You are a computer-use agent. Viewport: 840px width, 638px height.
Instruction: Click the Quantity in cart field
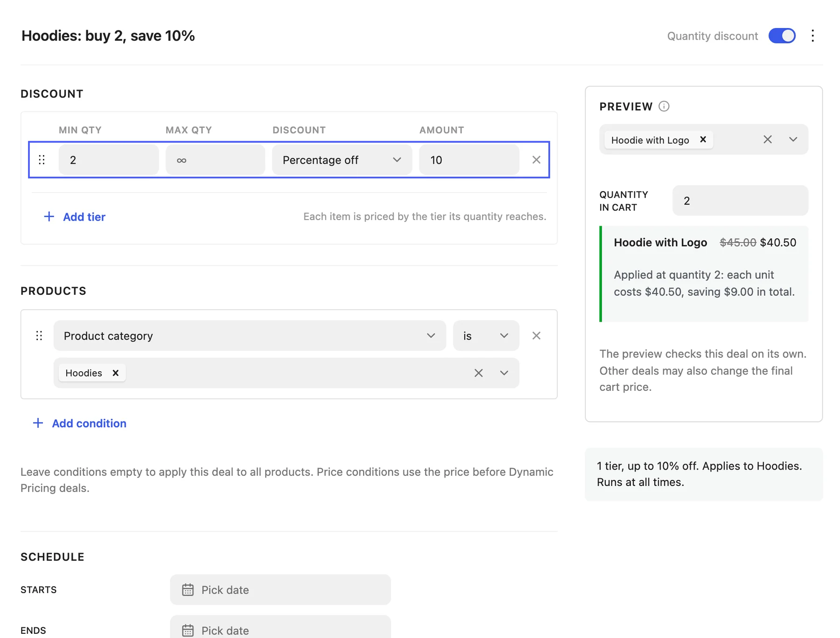tap(740, 201)
